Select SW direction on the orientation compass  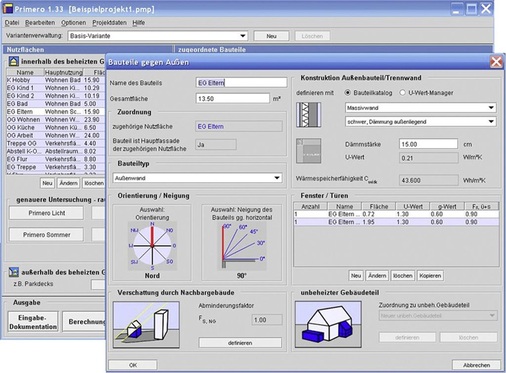point(134,262)
